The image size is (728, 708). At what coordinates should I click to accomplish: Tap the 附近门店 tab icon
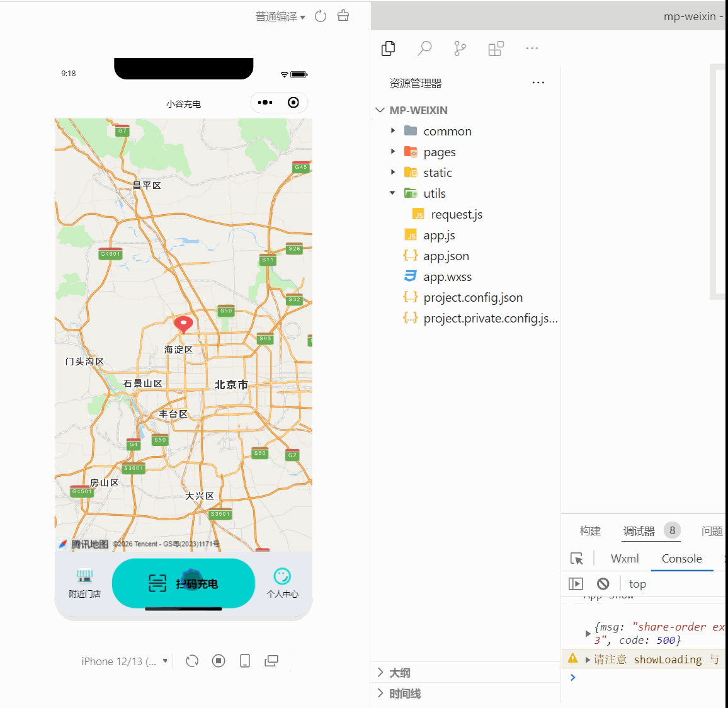(84, 576)
